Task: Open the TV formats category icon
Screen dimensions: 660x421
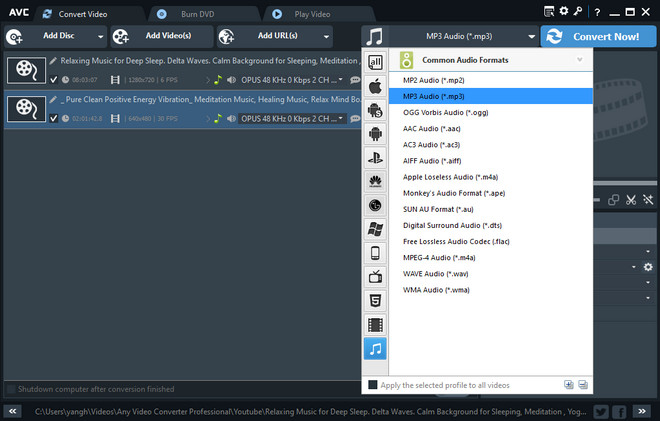Action: [x=375, y=277]
